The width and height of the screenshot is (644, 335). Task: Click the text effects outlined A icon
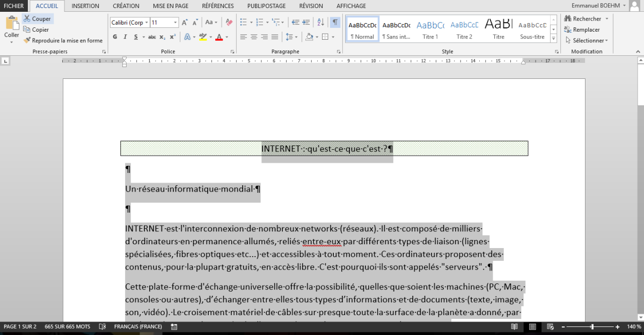pyautogui.click(x=187, y=37)
